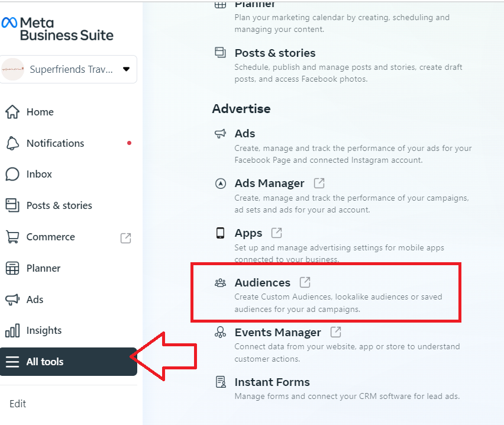The height and width of the screenshot is (425, 504).
Task: Open Posts & stories tool heading
Action: (x=275, y=53)
